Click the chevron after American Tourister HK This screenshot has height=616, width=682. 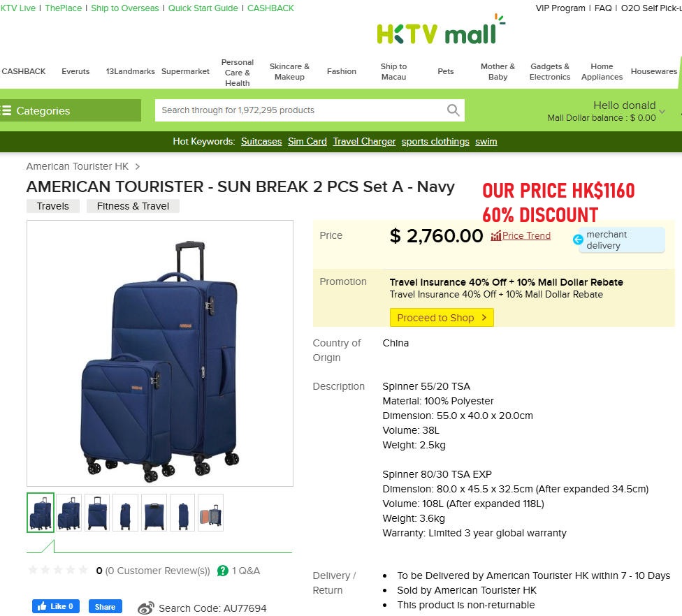click(138, 166)
